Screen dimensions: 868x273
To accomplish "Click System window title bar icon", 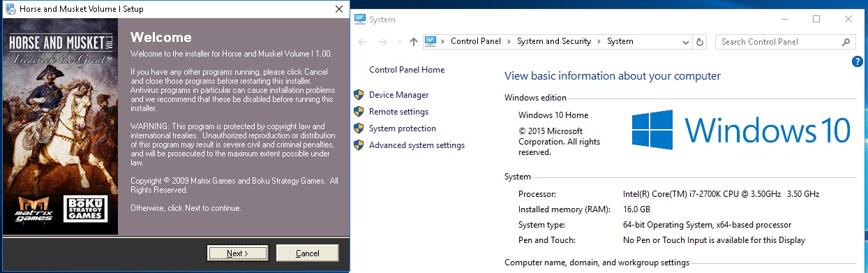I will [x=360, y=19].
